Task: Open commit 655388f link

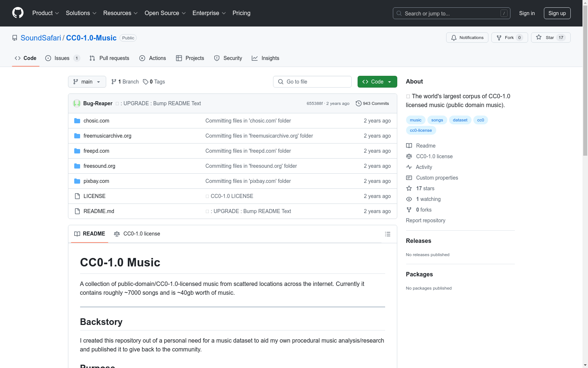Action: 315,103
